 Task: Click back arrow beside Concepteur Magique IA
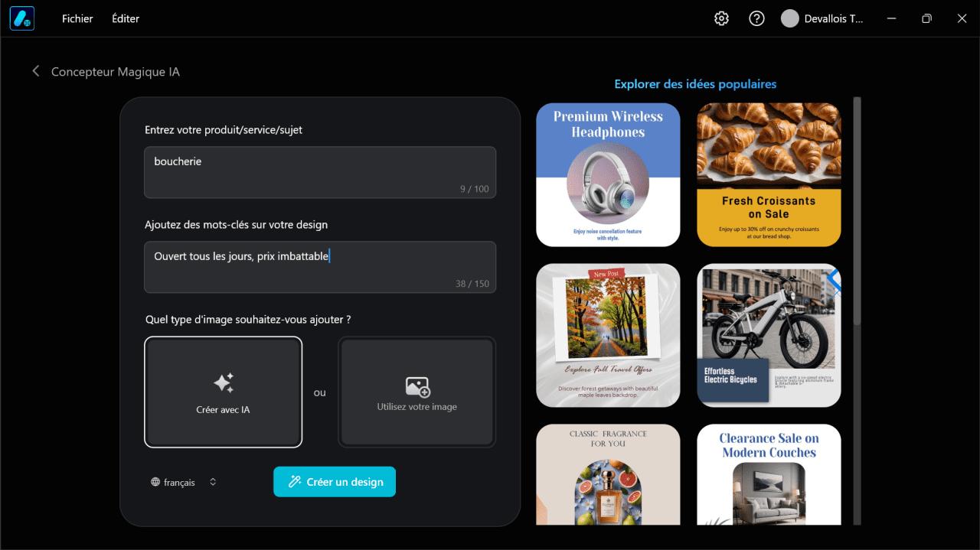35,70
